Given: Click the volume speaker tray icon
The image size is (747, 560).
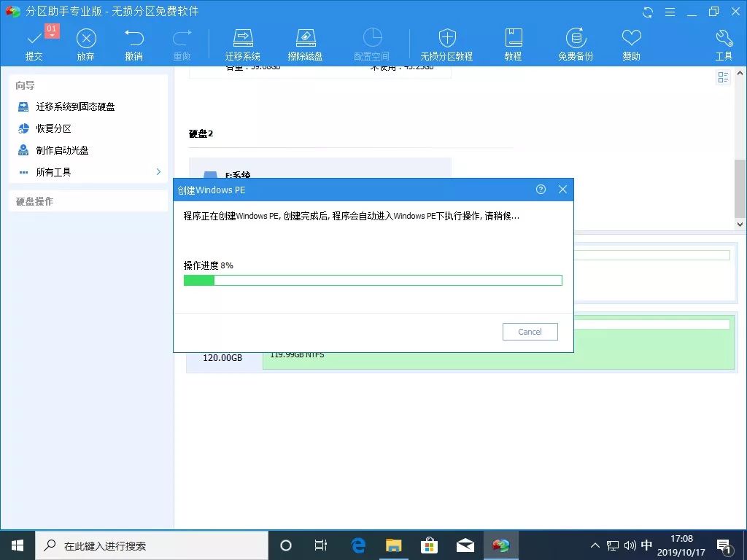Looking at the screenshot, I should click(630, 545).
